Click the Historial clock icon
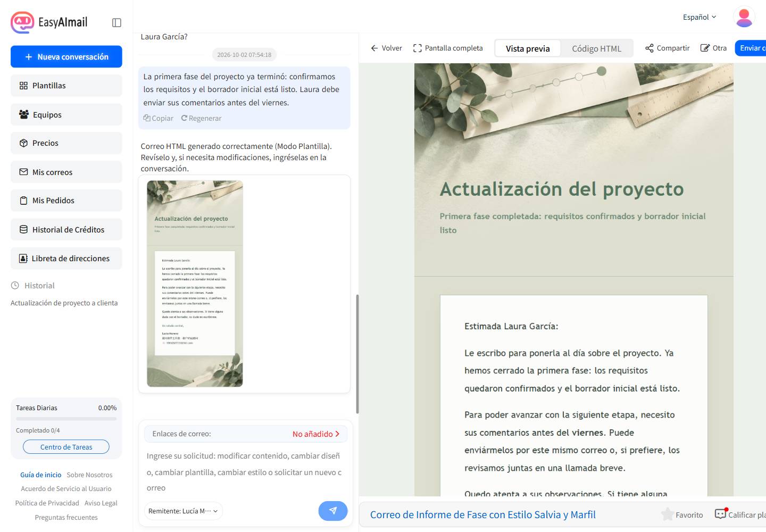The image size is (766, 532). coord(15,286)
